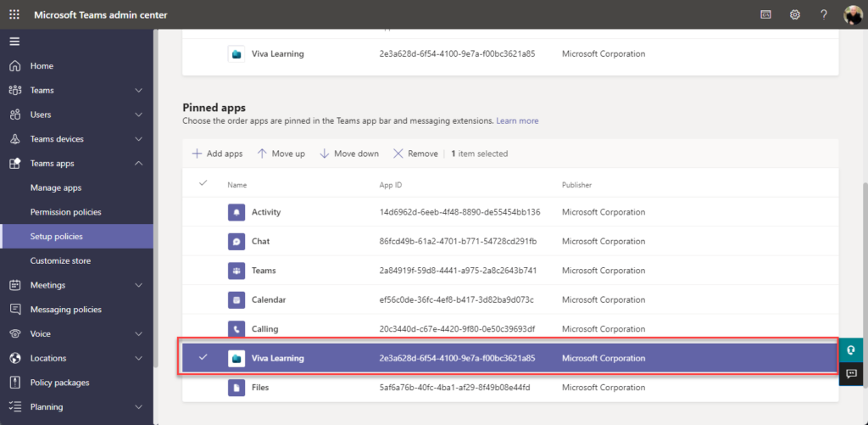Select the Activity row text
868x425 pixels.
pyautogui.click(x=265, y=212)
